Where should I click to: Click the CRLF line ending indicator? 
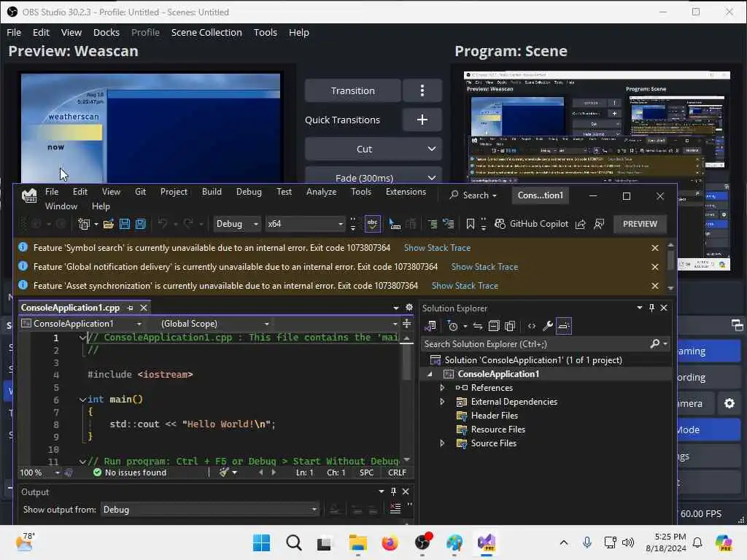coord(397,472)
